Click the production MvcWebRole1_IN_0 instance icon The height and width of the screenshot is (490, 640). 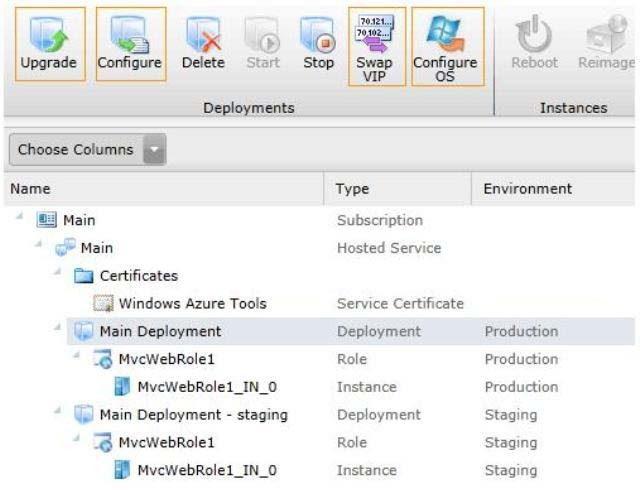click(122, 387)
